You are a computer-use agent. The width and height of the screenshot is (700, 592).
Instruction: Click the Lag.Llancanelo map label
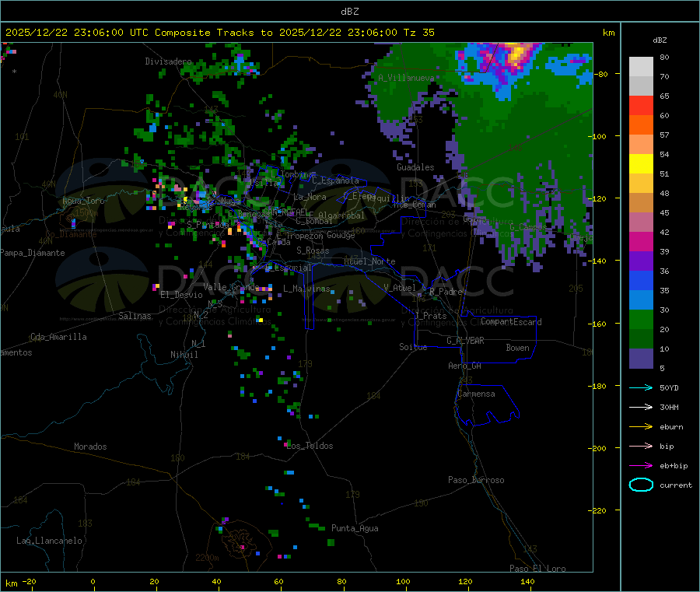click(x=49, y=541)
